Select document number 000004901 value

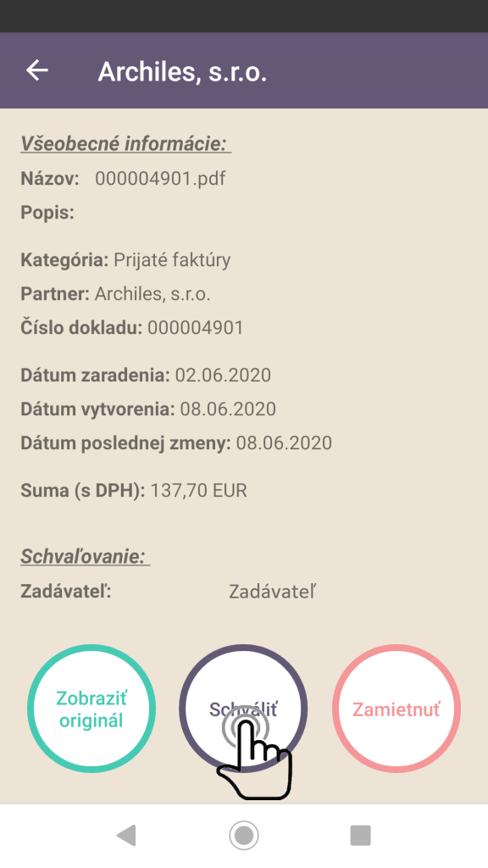196,328
